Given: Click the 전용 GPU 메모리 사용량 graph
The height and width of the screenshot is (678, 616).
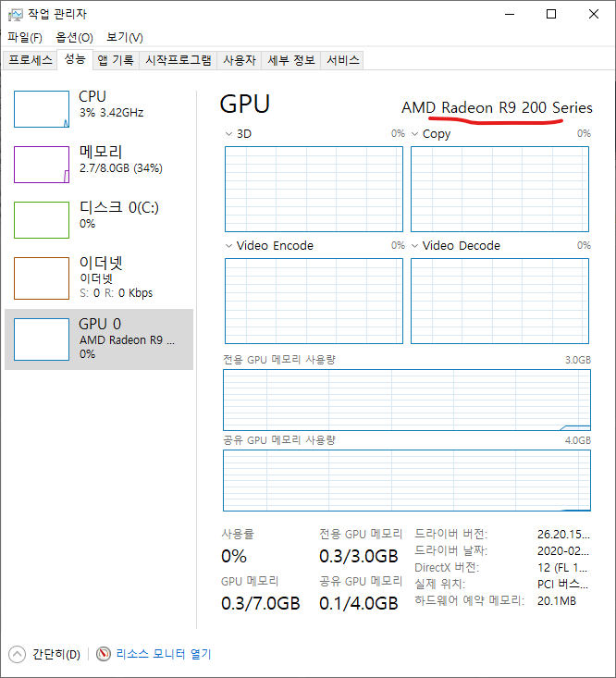Looking at the screenshot, I should 407,400.
